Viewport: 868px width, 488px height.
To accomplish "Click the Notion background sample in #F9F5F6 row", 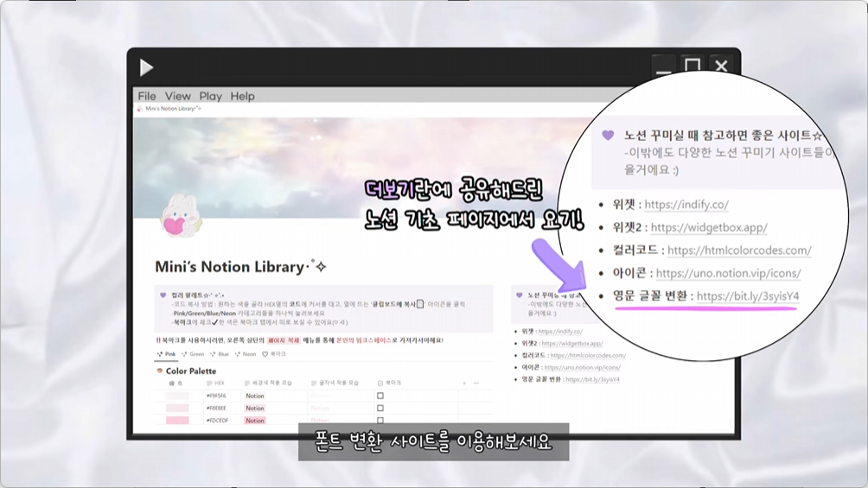I will [x=255, y=396].
